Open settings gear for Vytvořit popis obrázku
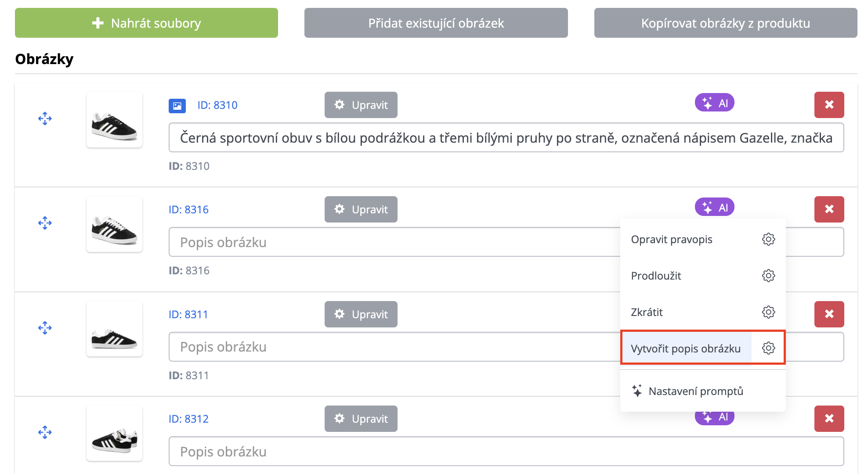 768,348
